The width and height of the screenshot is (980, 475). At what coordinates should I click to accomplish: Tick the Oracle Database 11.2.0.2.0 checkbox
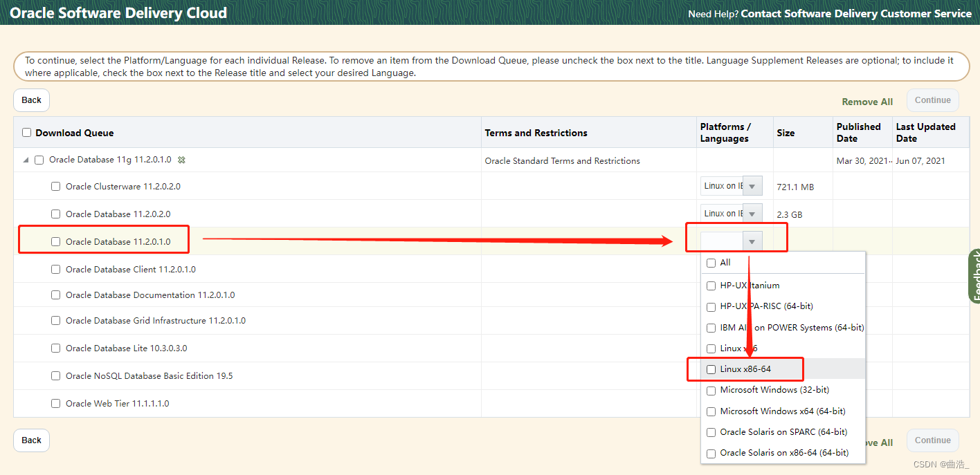click(x=56, y=214)
